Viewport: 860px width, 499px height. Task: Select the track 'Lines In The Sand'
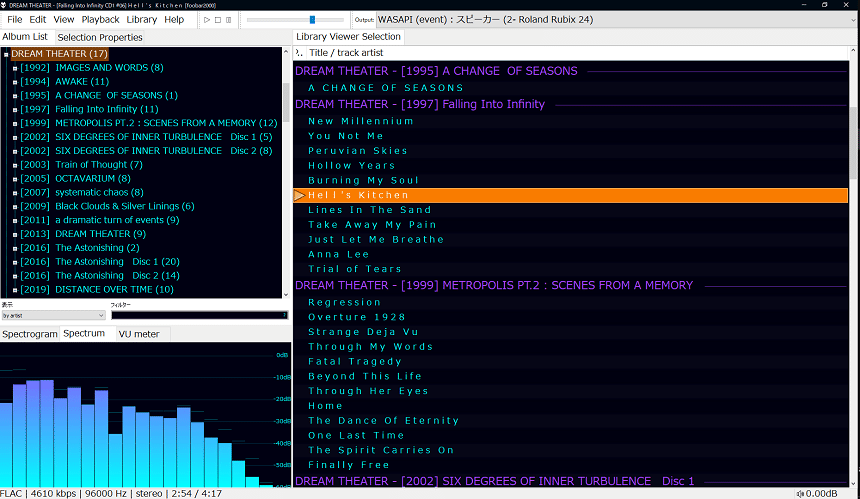click(x=570, y=210)
